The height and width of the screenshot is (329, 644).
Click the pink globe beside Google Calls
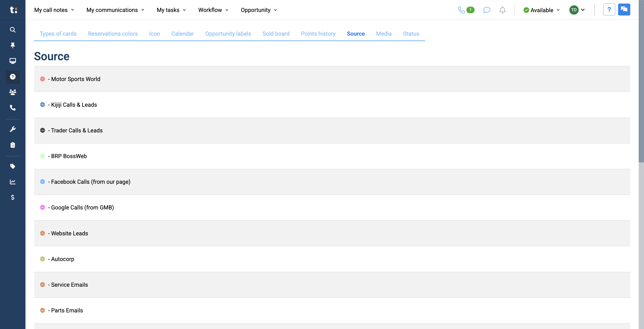pyautogui.click(x=42, y=207)
